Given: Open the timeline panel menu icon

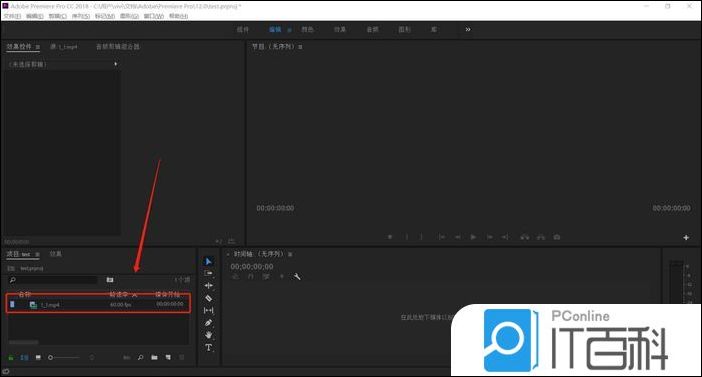Looking at the screenshot, I should point(290,254).
